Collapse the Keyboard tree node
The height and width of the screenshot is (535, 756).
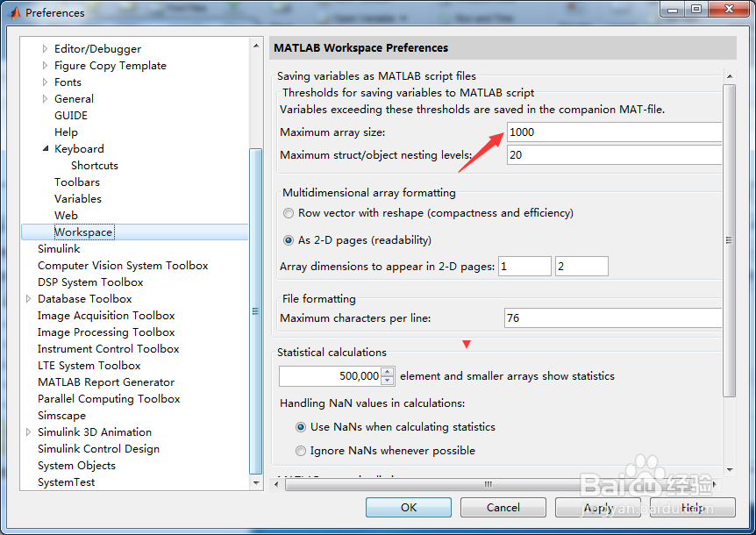point(46,148)
